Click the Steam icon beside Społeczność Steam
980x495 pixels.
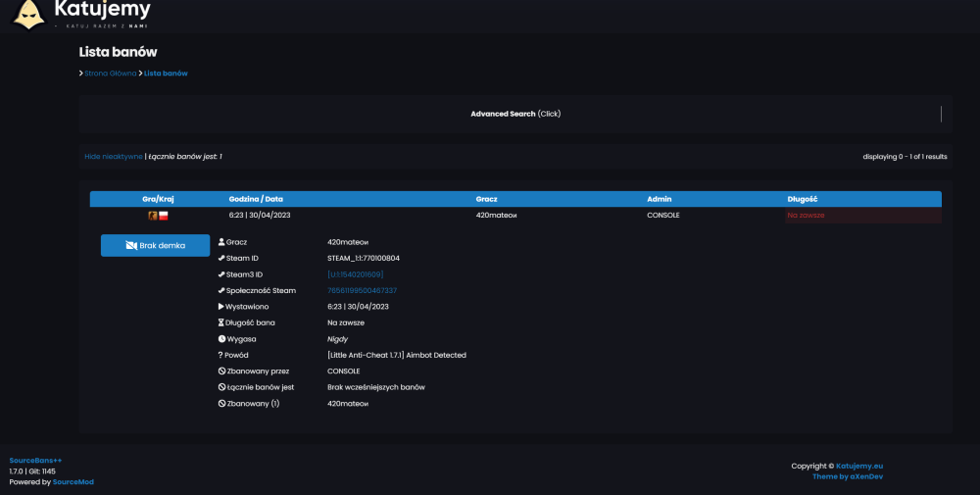click(x=221, y=290)
